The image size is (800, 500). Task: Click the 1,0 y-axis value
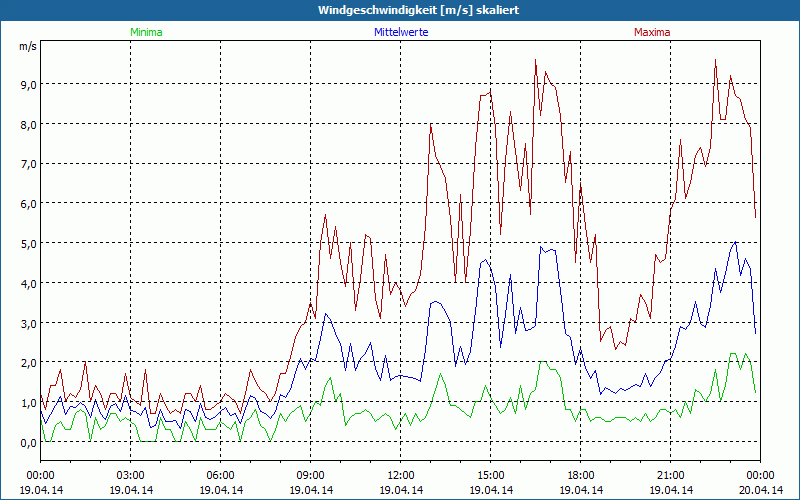(x=29, y=403)
